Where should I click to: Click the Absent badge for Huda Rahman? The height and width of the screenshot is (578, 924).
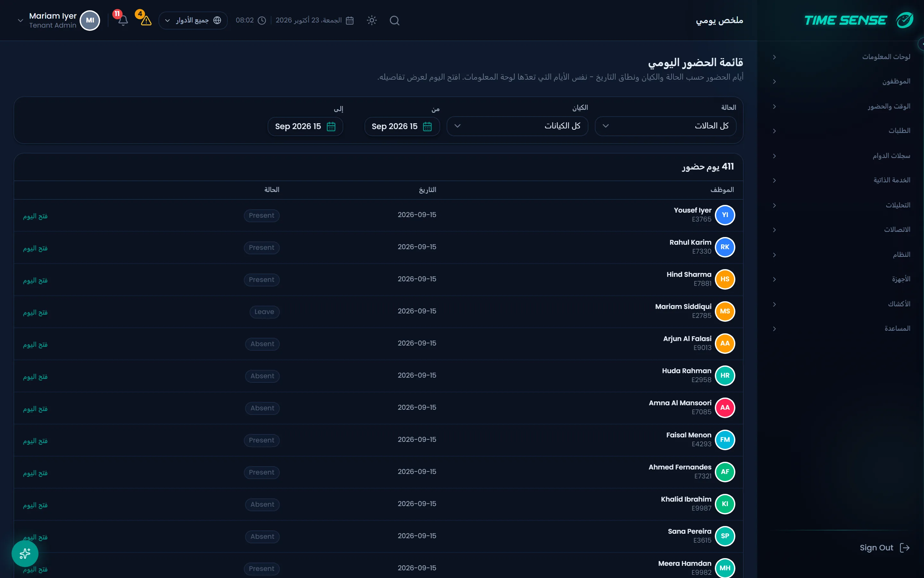[x=262, y=376]
